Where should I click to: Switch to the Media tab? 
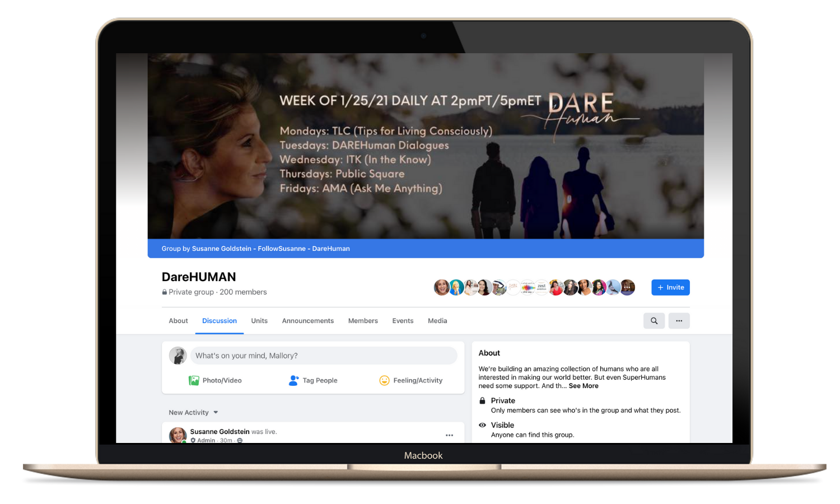click(437, 321)
